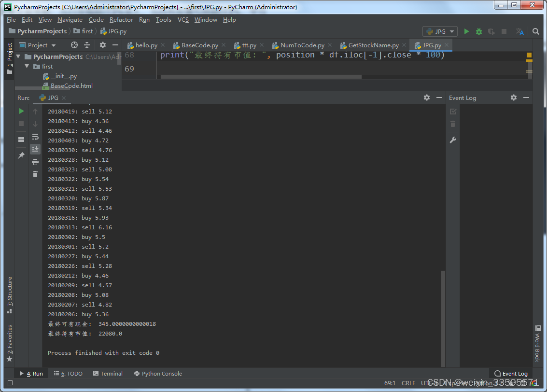Screen dimensions: 547x392
Task: Open the Python Console tool window
Action: (x=158, y=374)
